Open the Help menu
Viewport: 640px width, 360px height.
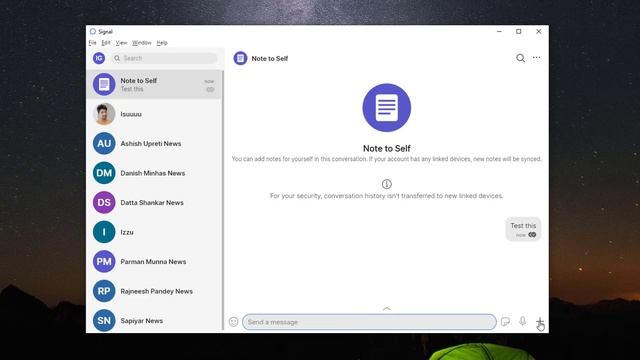click(x=162, y=42)
